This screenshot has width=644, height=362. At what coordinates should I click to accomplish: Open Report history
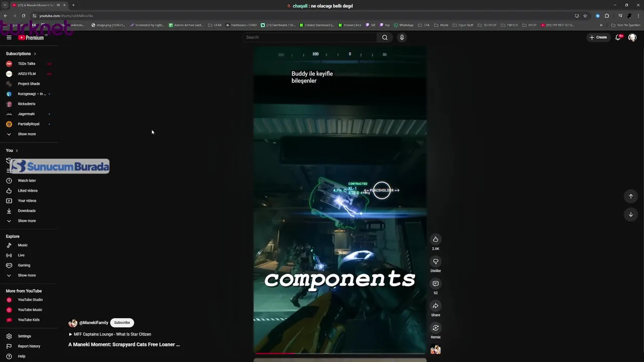pos(29,346)
